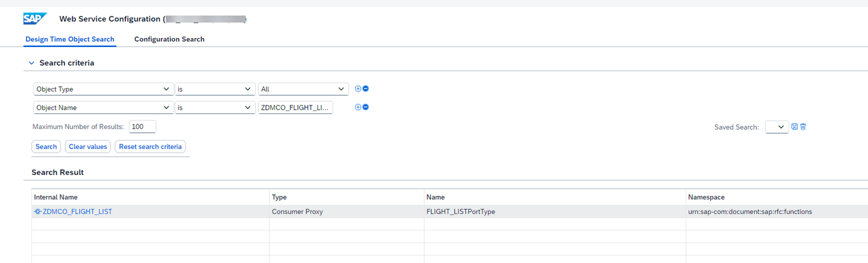Click the Object Name value field ZDMCO_FLIGHT_LI...

point(295,108)
